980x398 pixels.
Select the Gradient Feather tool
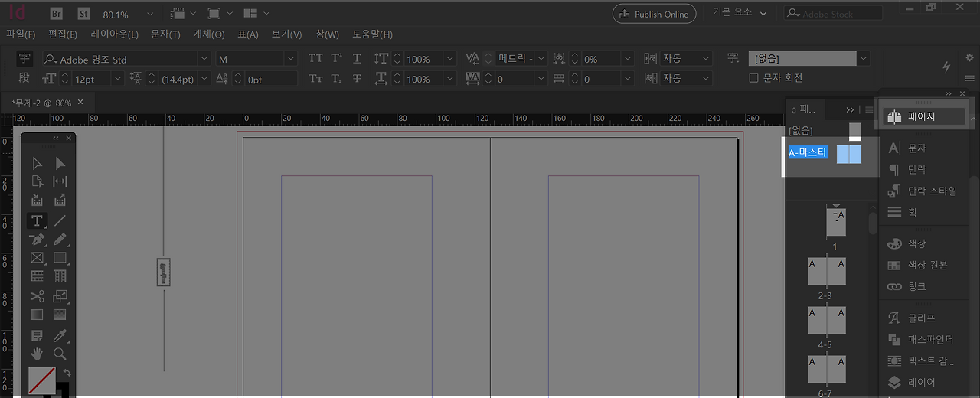pyautogui.click(x=60, y=315)
